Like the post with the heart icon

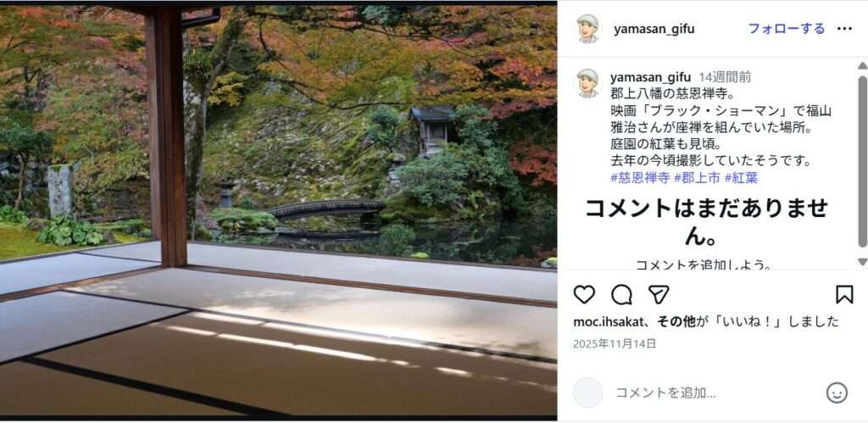(584, 294)
